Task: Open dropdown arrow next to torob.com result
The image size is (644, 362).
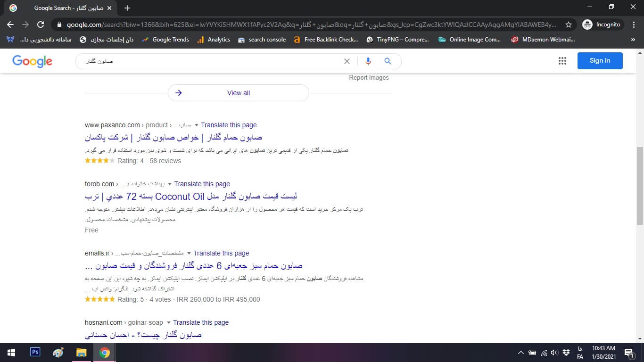Action: [170, 184]
